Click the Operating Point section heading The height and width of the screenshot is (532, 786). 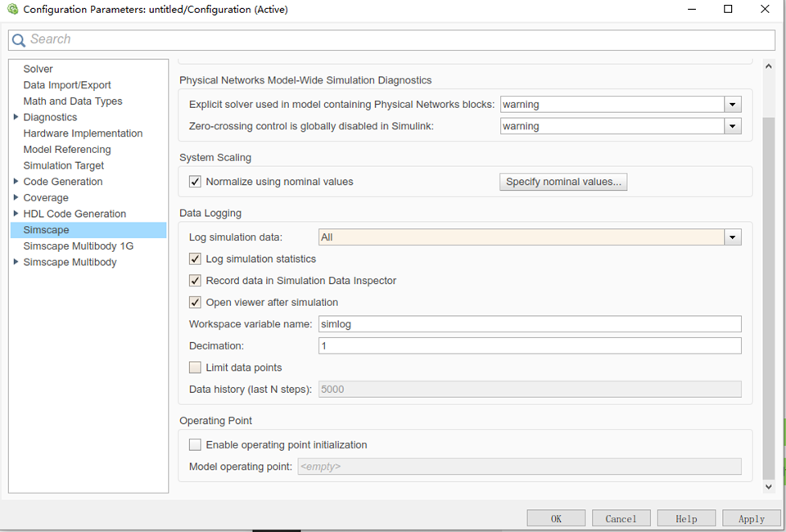click(216, 421)
